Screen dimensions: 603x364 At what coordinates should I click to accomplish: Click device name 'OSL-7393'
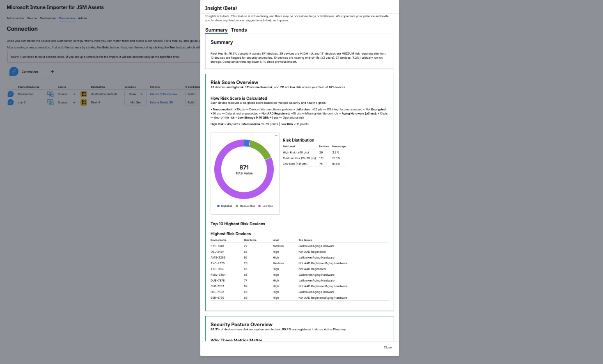[218, 292]
